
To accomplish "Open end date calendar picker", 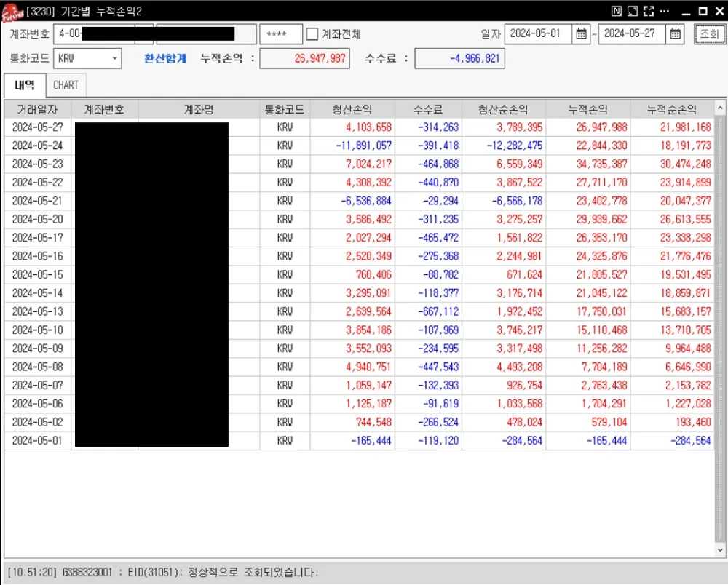I will (x=675, y=34).
